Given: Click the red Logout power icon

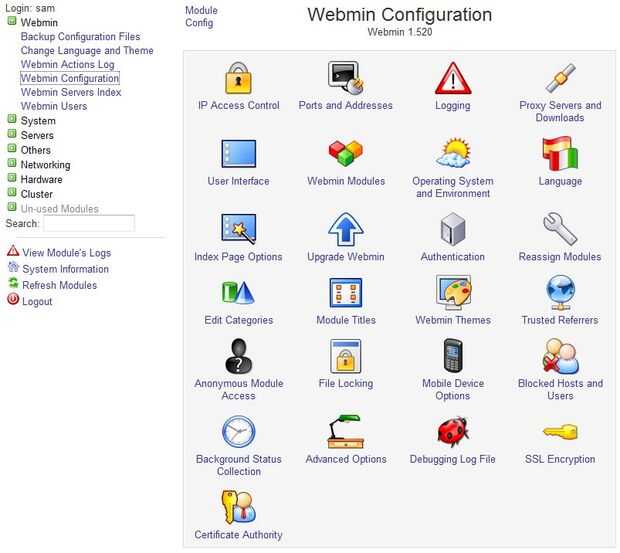Looking at the screenshot, I should click(13, 299).
